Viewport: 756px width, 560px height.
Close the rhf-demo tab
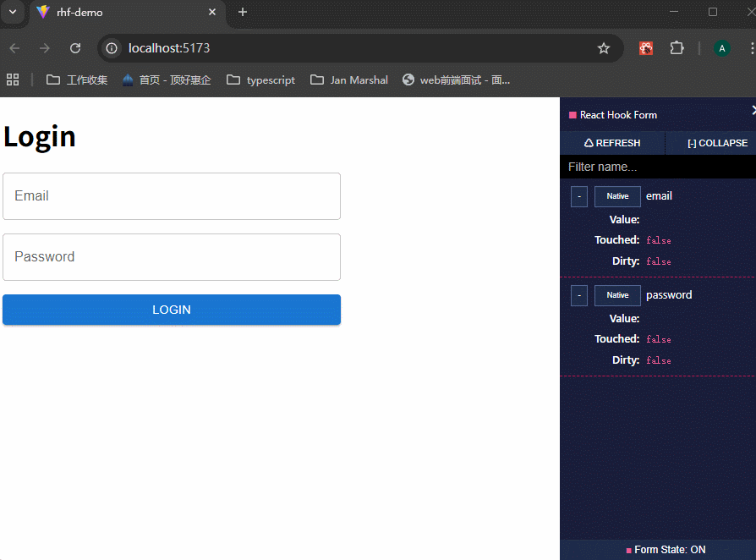point(212,12)
